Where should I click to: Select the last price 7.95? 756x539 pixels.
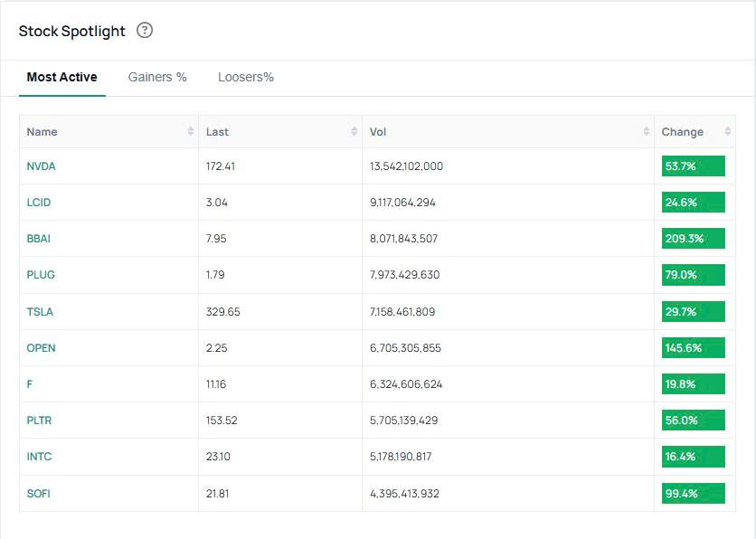click(216, 239)
